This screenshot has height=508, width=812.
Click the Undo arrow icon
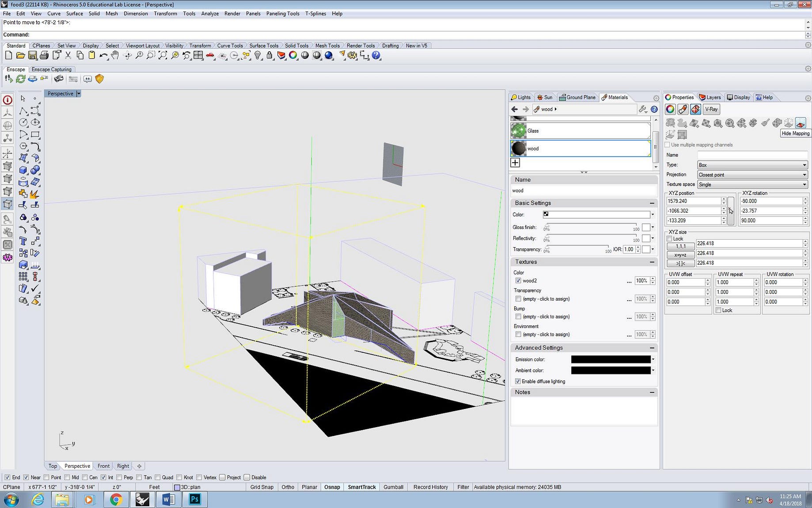pos(103,55)
